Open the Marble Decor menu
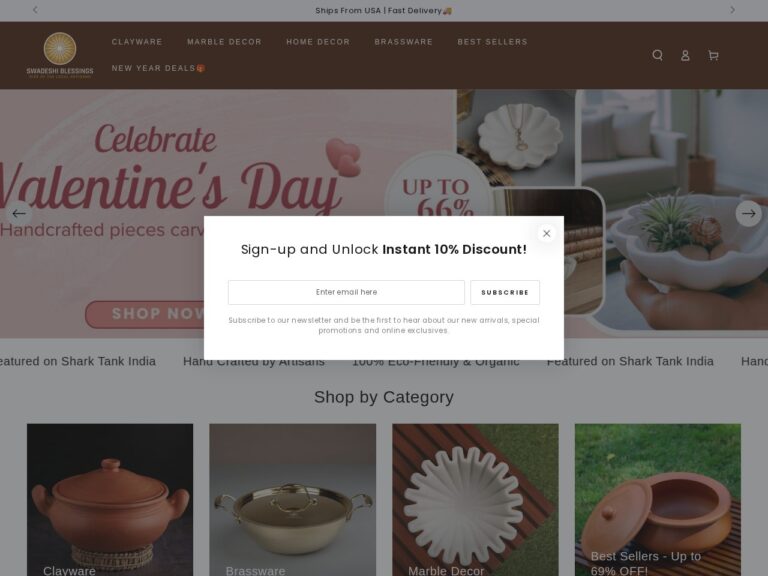Image resolution: width=768 pixels, height=576 pixels. coord(224,42)
